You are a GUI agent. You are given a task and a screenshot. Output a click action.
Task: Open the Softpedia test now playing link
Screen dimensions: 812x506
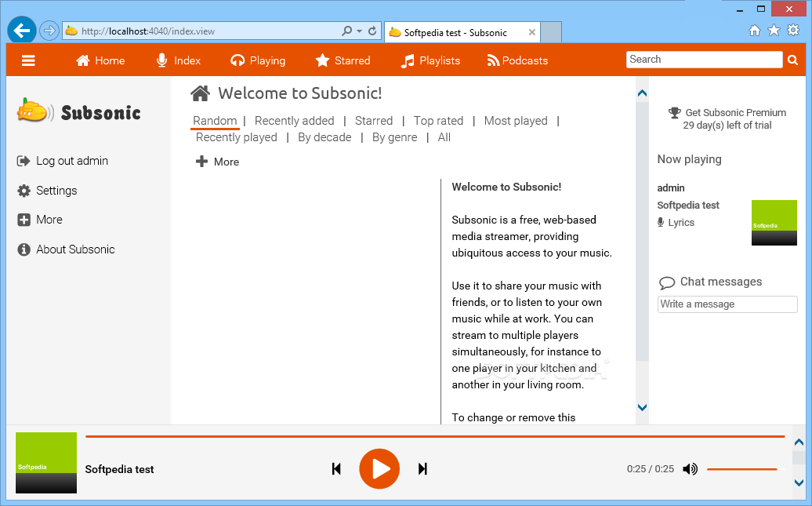688,206
